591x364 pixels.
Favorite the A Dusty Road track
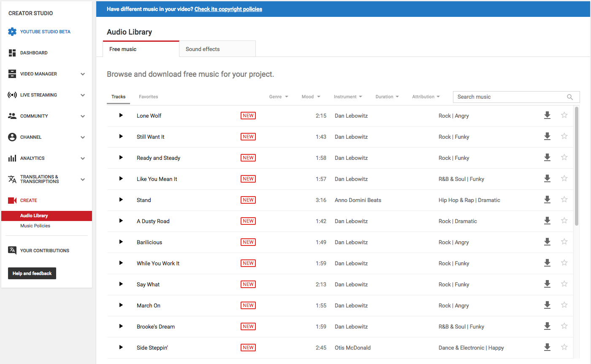(x=564, y=220)
